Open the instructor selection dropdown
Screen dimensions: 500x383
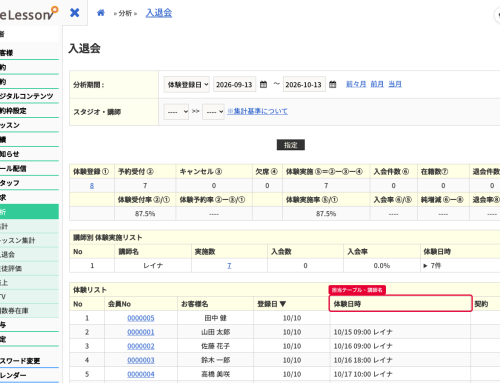point(213,112)
